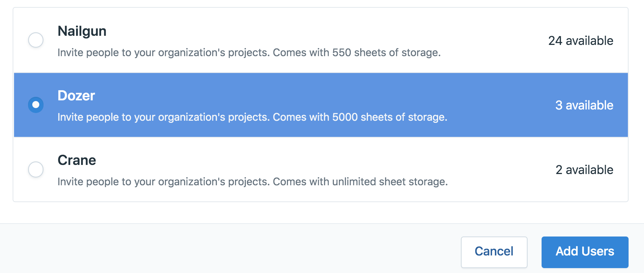
Task: Click the Nailgun plan row
Action: click(x=316, y=40)
